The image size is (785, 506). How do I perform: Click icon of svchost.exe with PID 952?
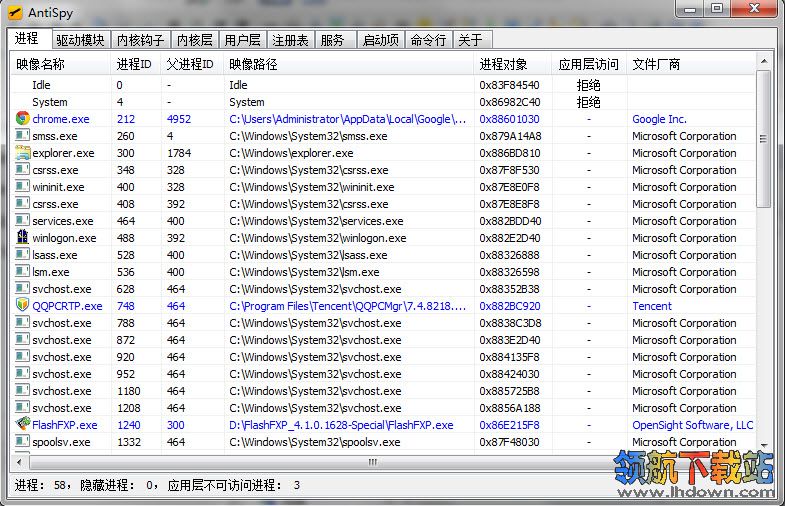(x=23, y=373)
